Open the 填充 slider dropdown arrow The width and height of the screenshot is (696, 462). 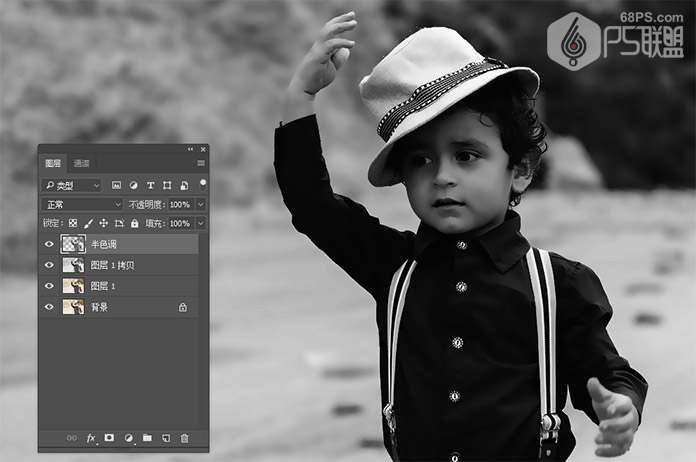[x=201, y=223]
